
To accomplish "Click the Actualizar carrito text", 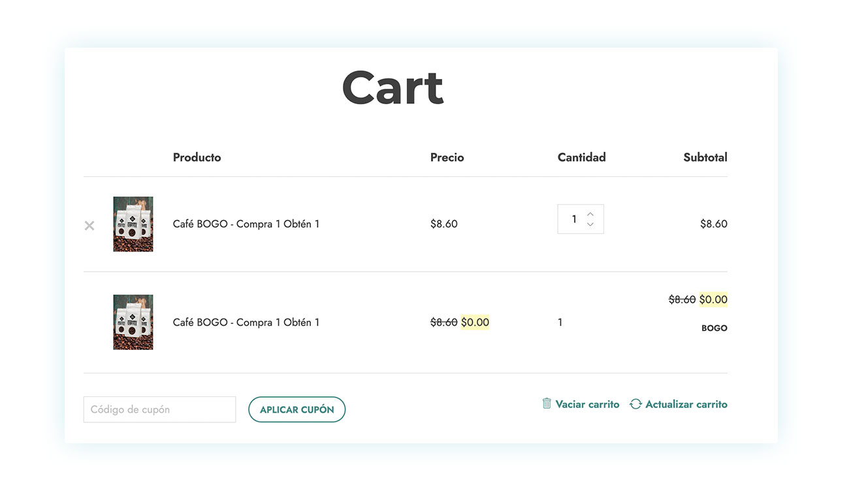I will click(x=686, y=404).
